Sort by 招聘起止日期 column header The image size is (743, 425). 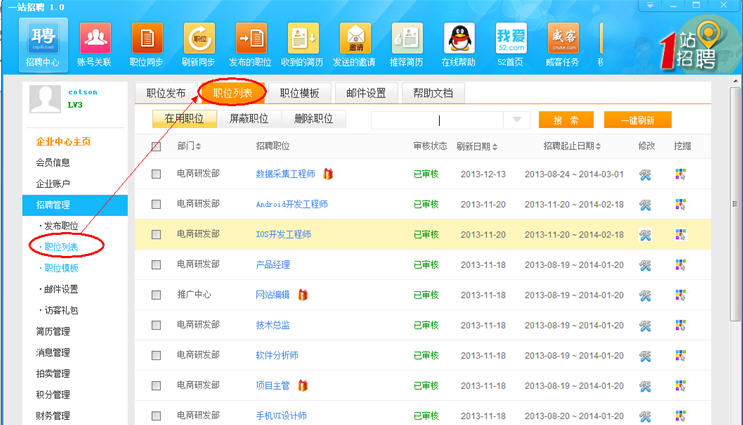click(572, 146)
